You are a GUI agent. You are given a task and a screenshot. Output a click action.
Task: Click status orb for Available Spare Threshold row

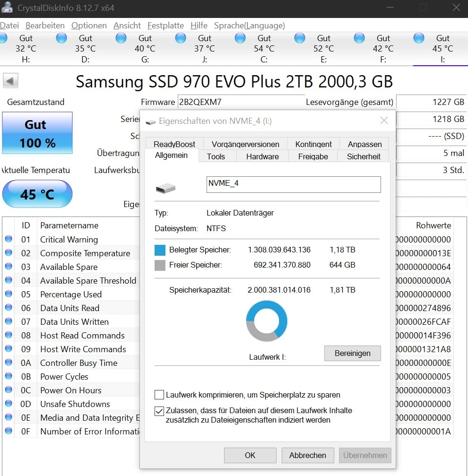click(9, 280)
